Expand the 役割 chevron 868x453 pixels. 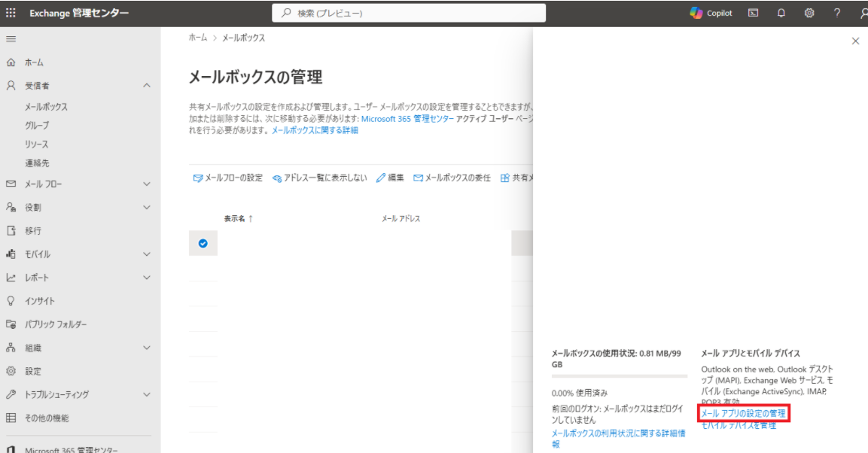click(x=147, y=208)
